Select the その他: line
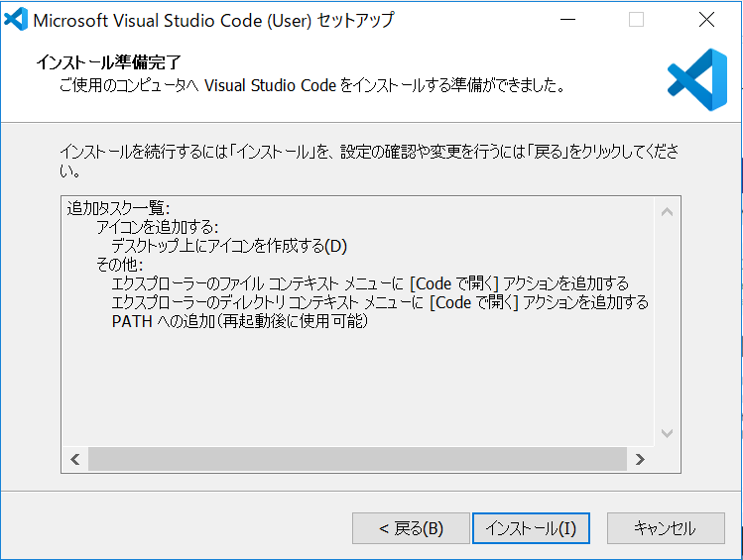743x560 pixels. tap(119, 265)
